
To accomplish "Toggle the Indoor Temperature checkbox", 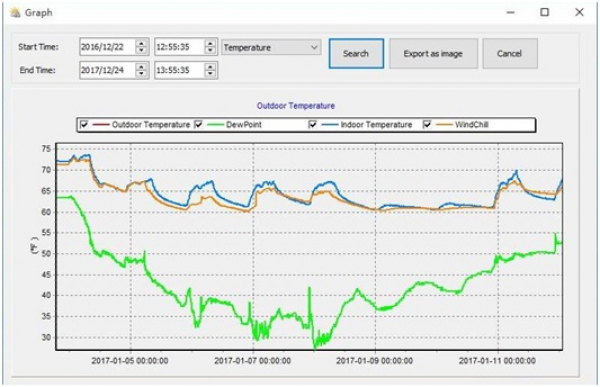I will 313,124.
